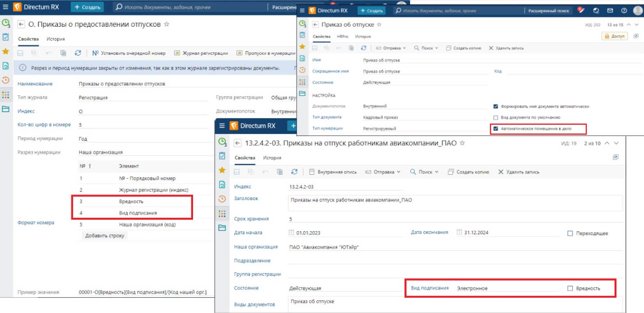Open favorites star in leftmost window sidebar
The width and height of the screenshot is (644, 313).
(6, 51)
